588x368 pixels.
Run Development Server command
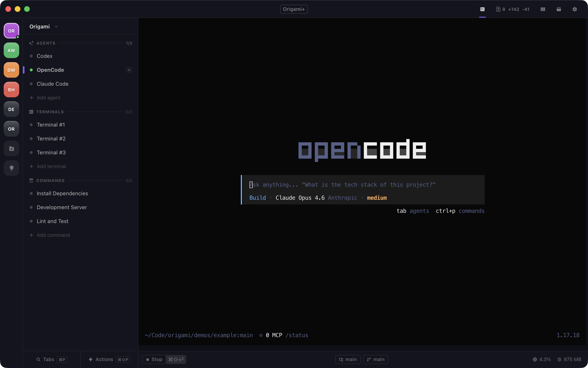click(80, 207)
